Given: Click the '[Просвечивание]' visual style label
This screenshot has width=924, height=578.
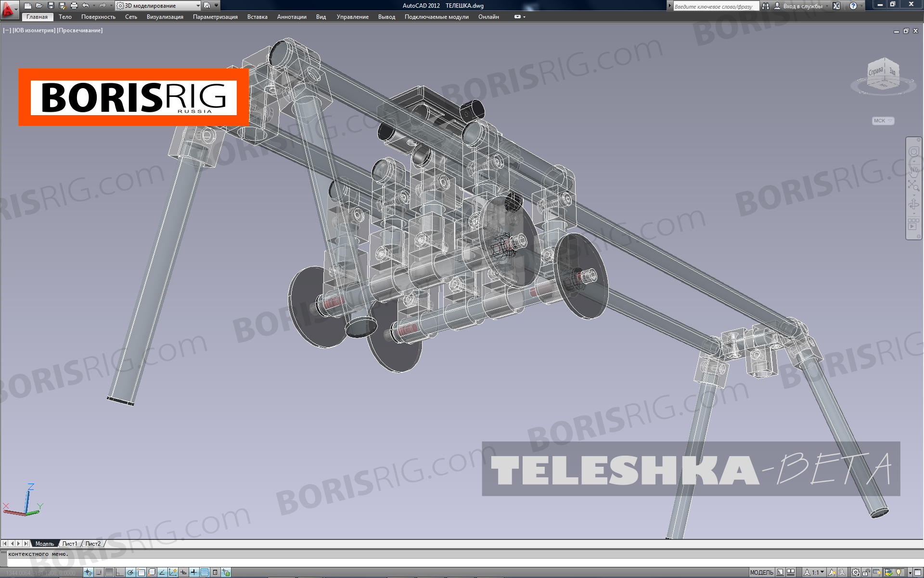Looking at the screenshot, I should tap(80, 30).
